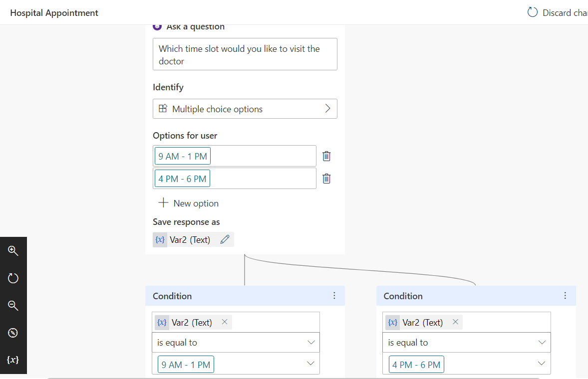Expand left condition 'is equal to' dropdown

click(x=236, y=342)
